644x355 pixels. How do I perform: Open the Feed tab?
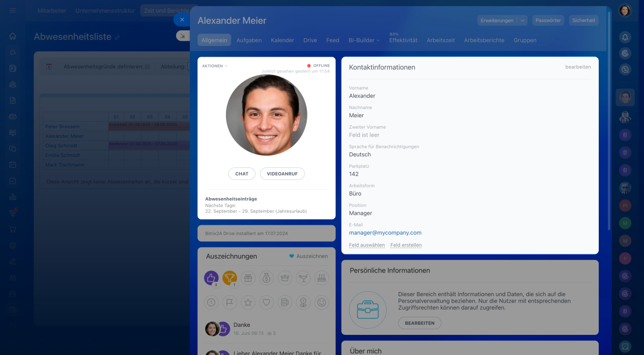pos(333,40)
